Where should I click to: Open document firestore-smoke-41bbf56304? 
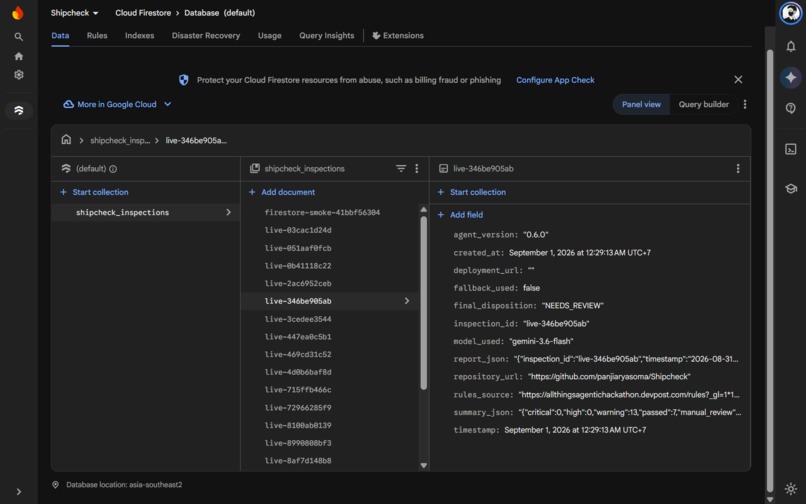click(322, 212)
